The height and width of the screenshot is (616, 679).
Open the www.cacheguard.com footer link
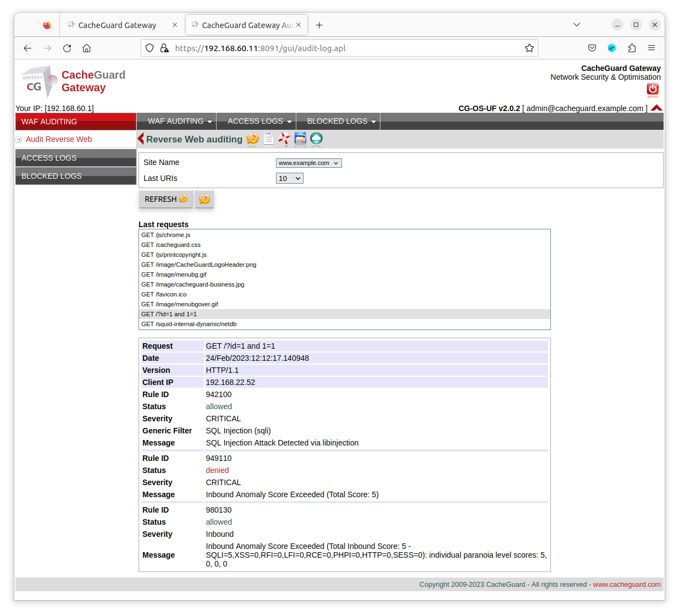click(x=626, y=584)
